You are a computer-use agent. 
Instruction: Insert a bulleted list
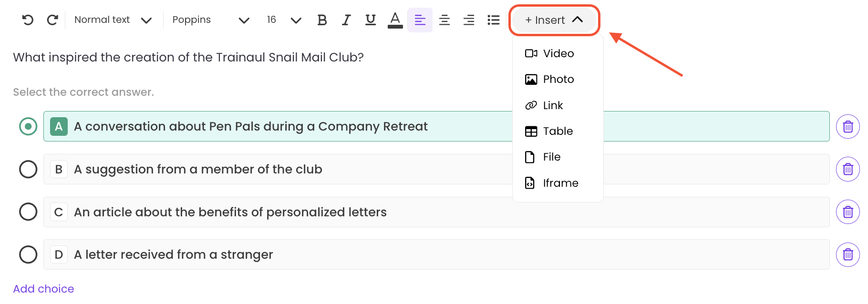[x=494, y=20]
